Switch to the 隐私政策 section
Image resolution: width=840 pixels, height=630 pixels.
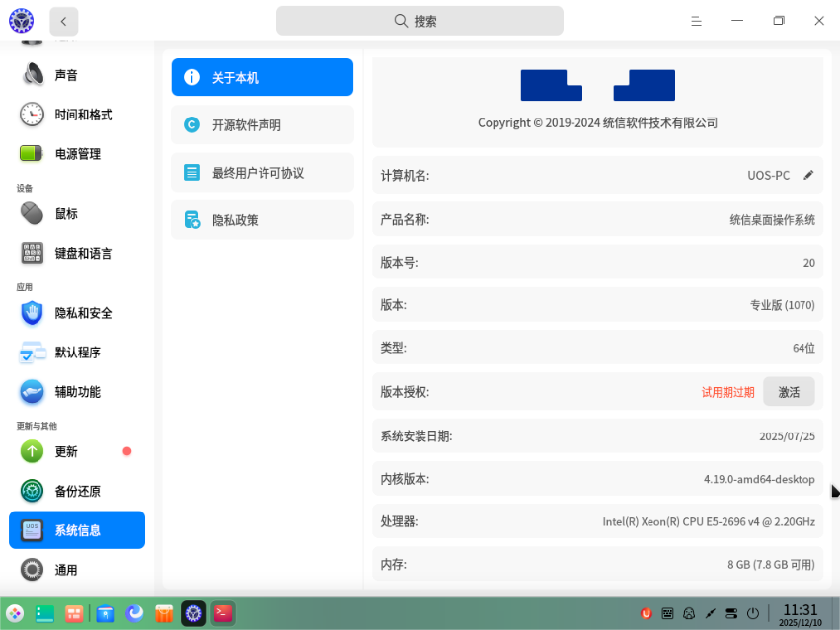tap(262, 219)
